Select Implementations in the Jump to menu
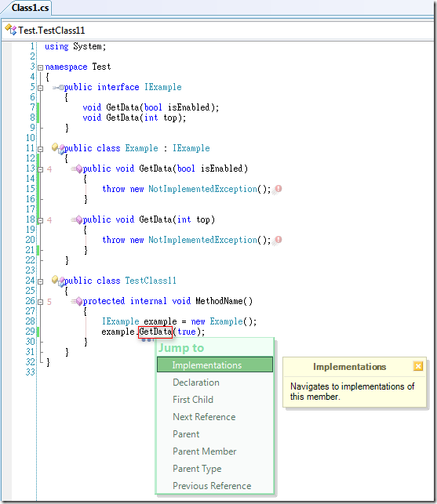This screenshot has width=437, height=504. tap(215, 364)
